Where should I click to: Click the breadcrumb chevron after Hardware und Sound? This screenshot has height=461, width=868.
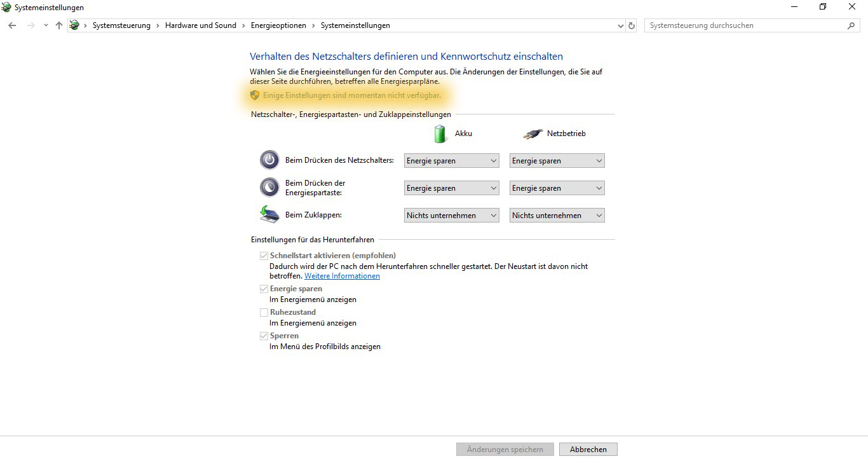[244, 25]
